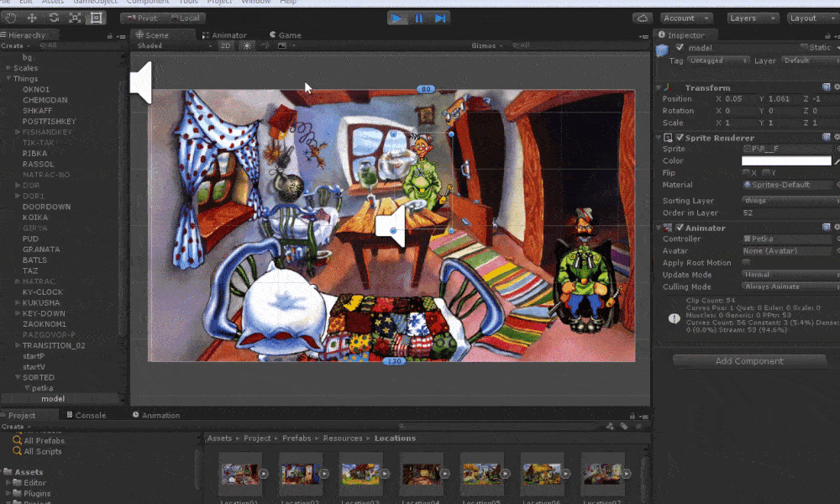Image resolution: width=840 pixels, height=504 pixels.
Task: Disable the Sprite Renderer checkbox
Action: (x=680, y=138)
